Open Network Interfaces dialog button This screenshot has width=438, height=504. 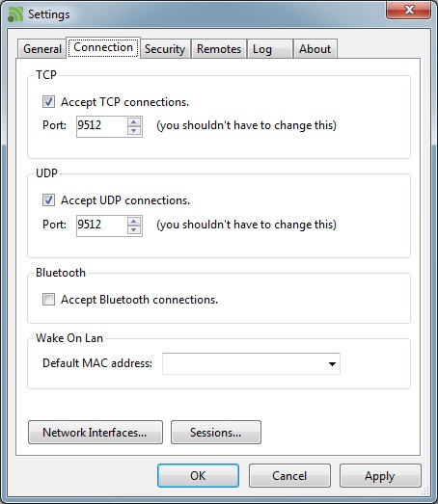coord(96,433)
